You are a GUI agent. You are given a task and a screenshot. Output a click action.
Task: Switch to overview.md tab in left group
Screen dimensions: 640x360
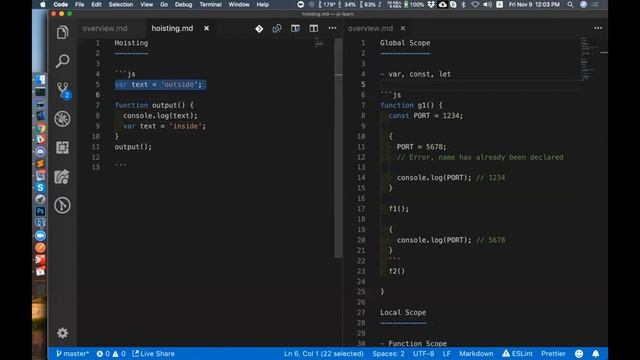point(105,28)
